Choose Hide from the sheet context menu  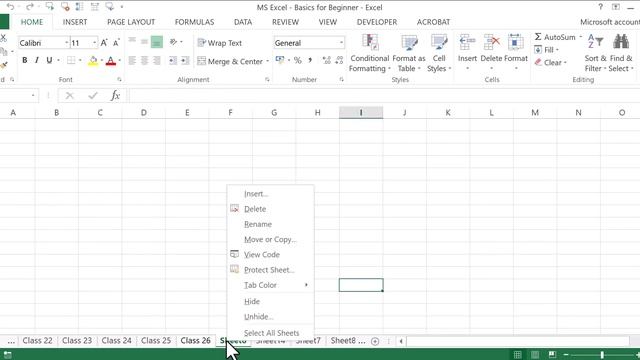[270, 301]
